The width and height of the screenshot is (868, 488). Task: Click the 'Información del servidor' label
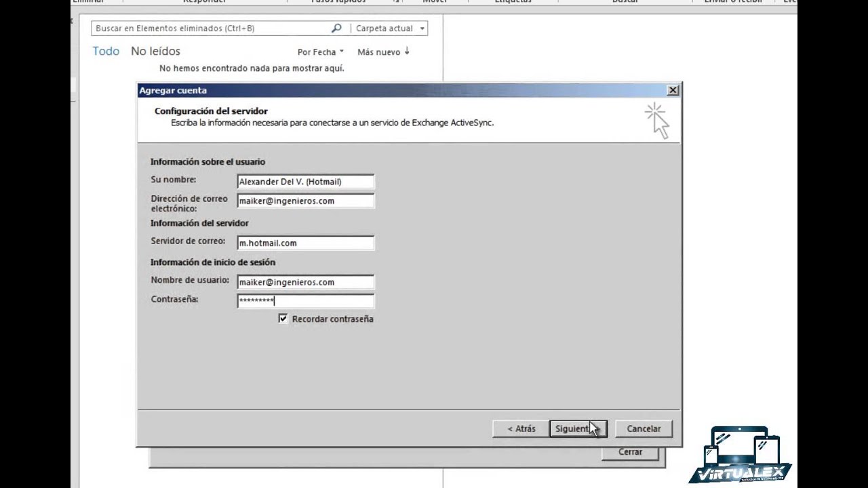tap(199, 223)
